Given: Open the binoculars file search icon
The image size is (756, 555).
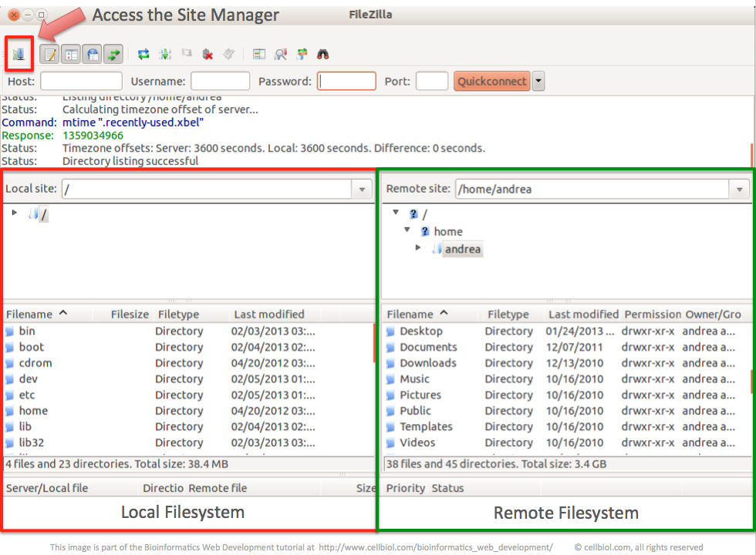Looking at the screenshot, I should pos(323,54).
